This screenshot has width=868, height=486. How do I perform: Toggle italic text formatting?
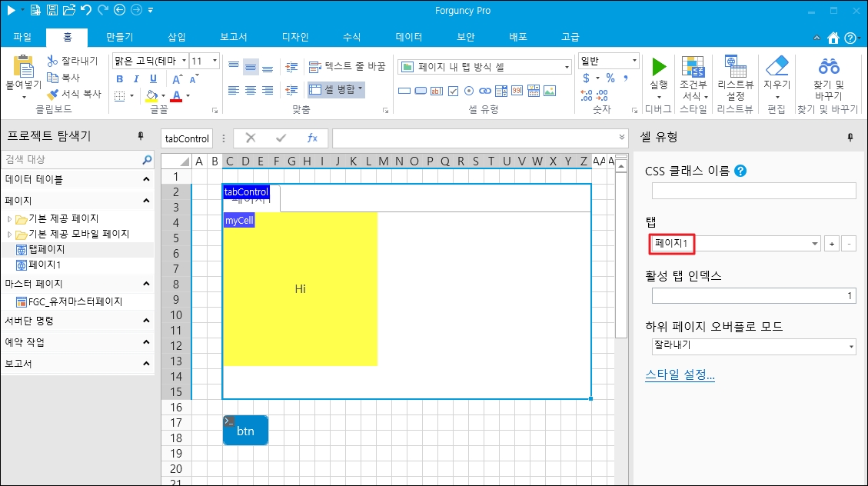(x=136, y=78)
